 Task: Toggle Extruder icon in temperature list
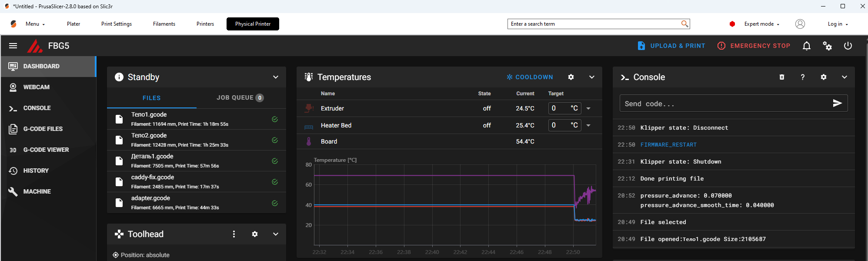point(309,108)
